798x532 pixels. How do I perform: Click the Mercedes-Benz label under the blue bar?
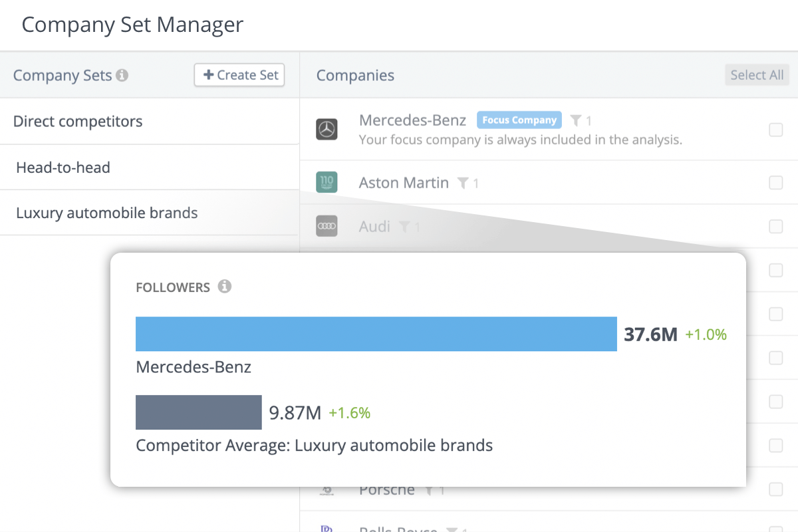point(194,367)
